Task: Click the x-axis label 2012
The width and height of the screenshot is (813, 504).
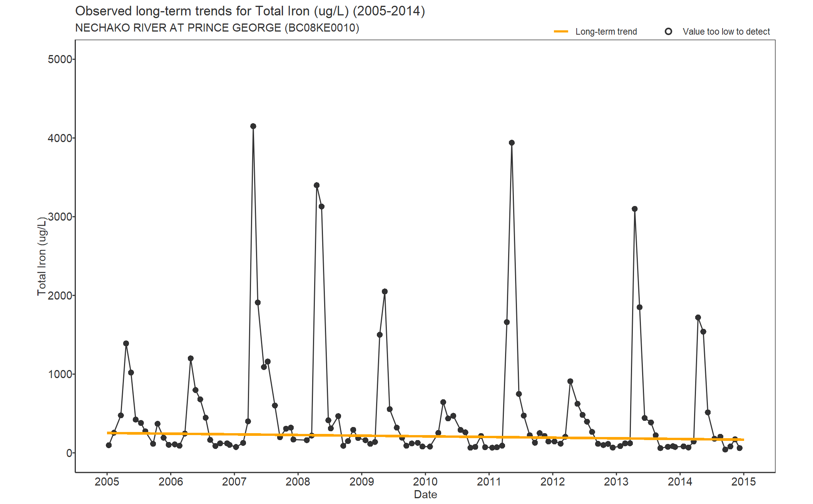Action: pyautogui.click(x=553, y=482)
